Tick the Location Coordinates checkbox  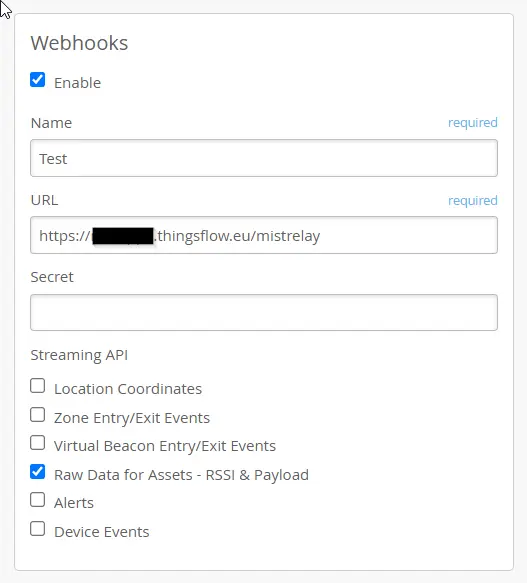click(x=38, y=386)
